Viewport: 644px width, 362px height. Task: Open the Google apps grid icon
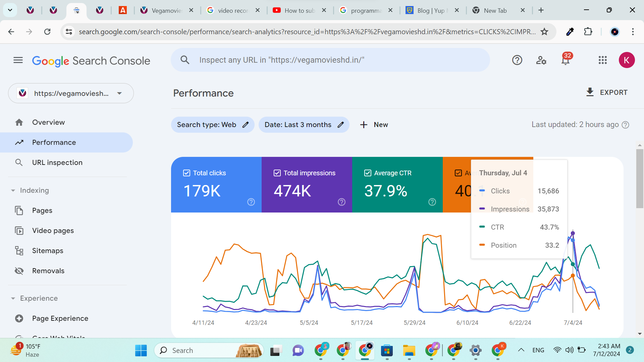[x=602, y=60]
